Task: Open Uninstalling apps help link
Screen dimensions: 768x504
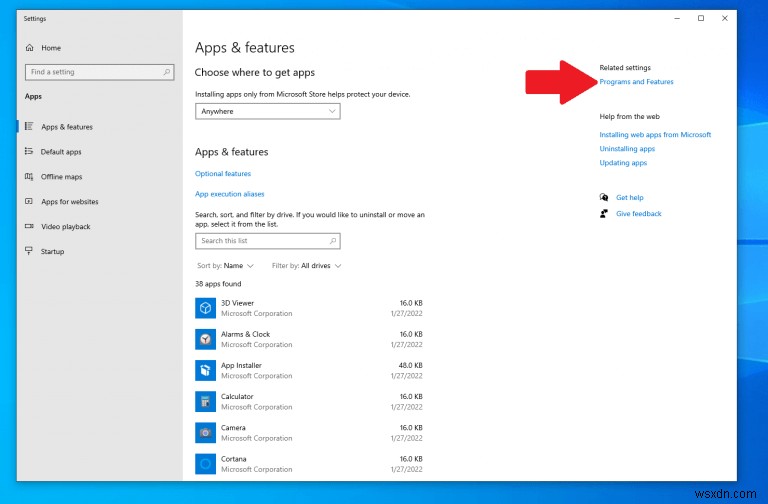Action: [x=627, y=149]
